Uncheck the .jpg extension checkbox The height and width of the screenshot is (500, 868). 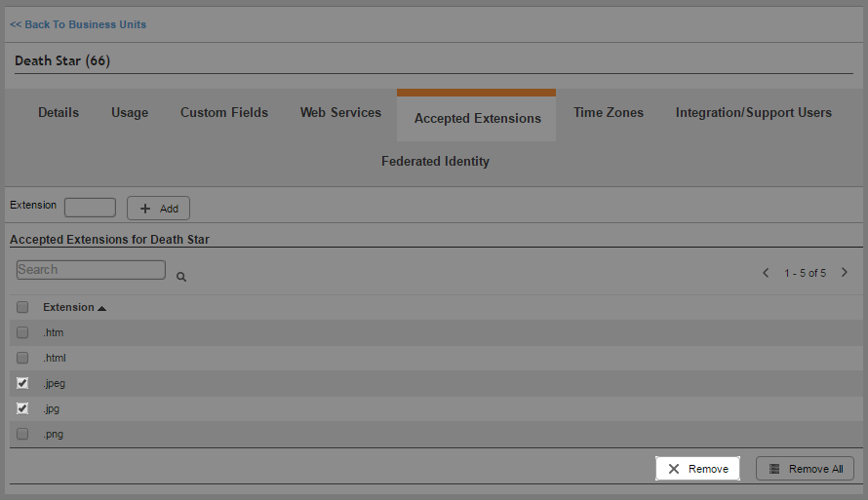22,408
